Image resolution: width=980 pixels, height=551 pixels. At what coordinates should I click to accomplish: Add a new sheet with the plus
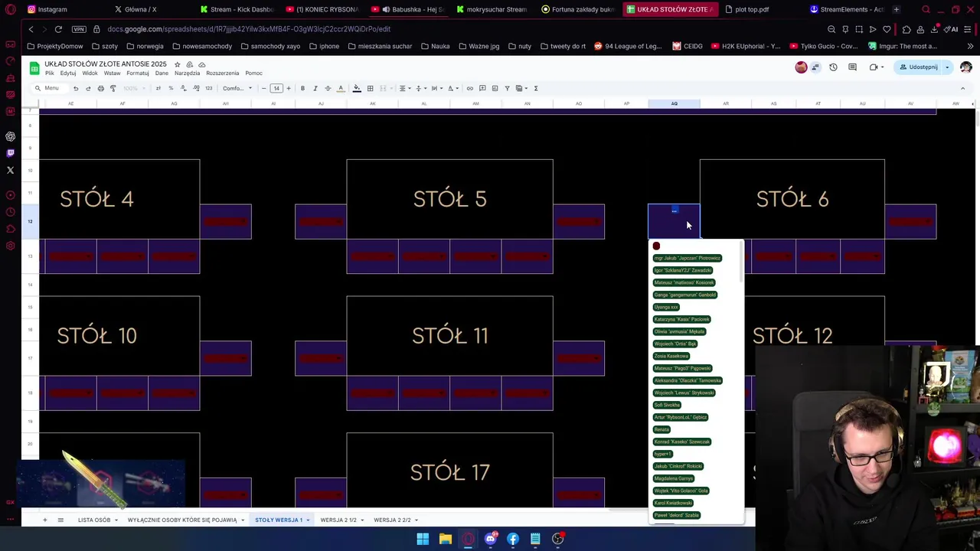(x=44, y=520)
